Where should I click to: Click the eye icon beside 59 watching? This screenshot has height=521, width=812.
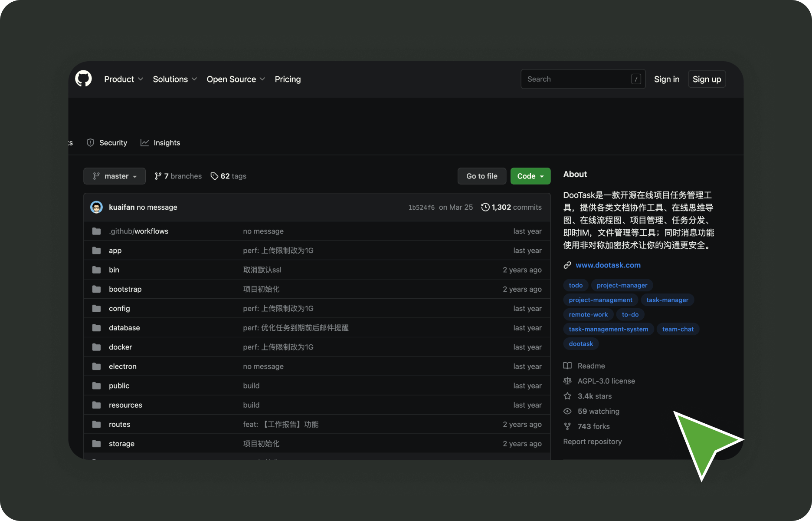click(567, 411)
